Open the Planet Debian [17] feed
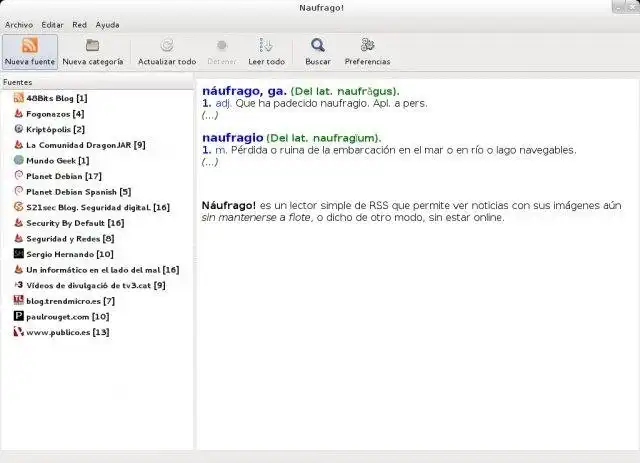Screen dimensions: 640x463 (x=64, y=176)
